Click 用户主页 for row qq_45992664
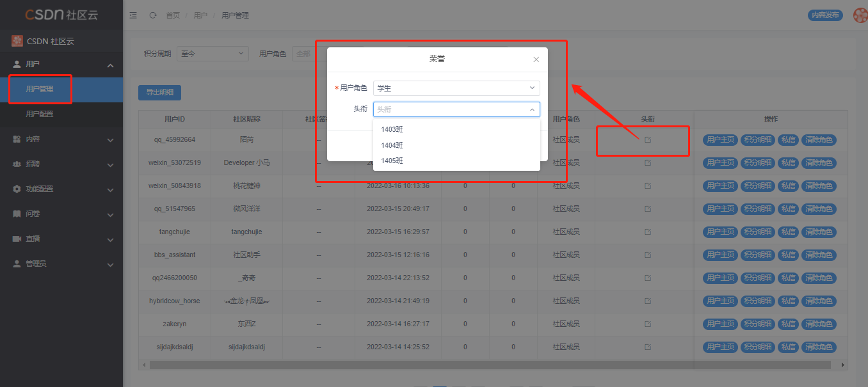Image resolution: width=868 pixels, height=387 pixels. point(721,140)
